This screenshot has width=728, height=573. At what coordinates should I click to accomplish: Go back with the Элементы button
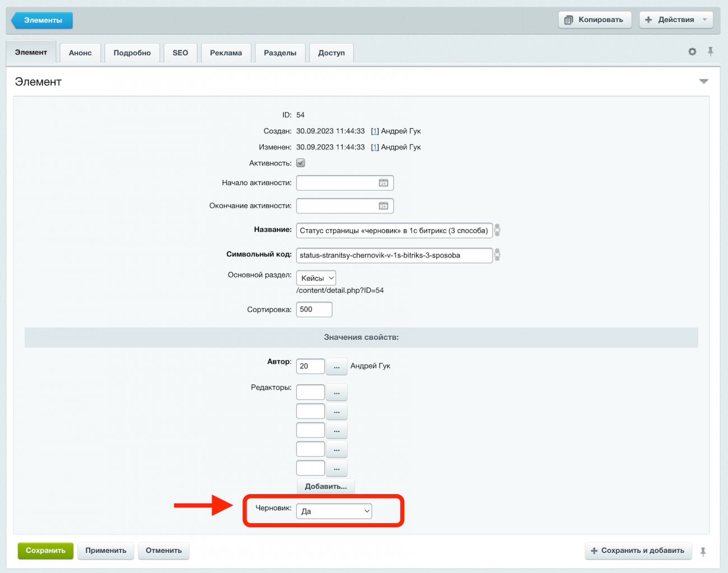pyautogui.click(x=42, y=20)
